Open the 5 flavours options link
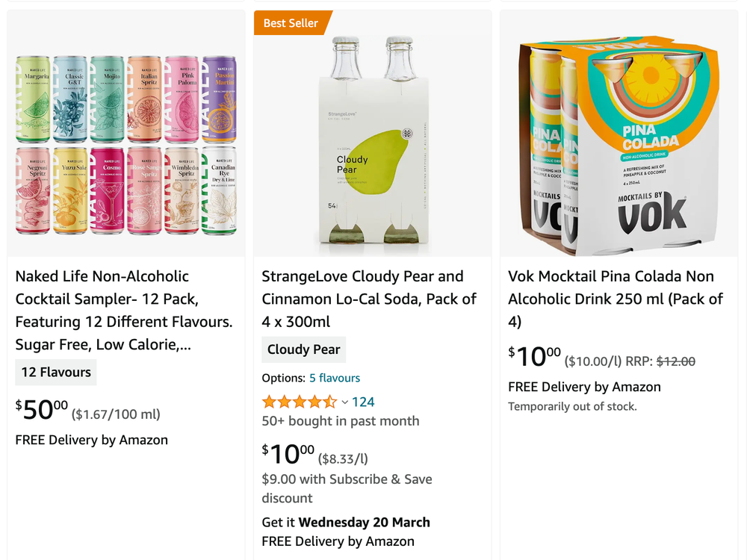 (335, 378)
